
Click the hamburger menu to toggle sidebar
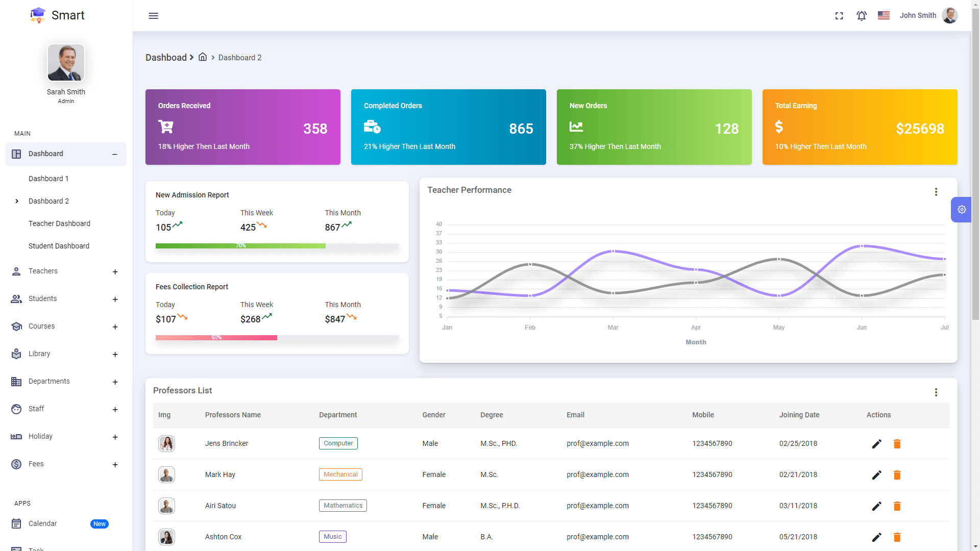(153, 16)
